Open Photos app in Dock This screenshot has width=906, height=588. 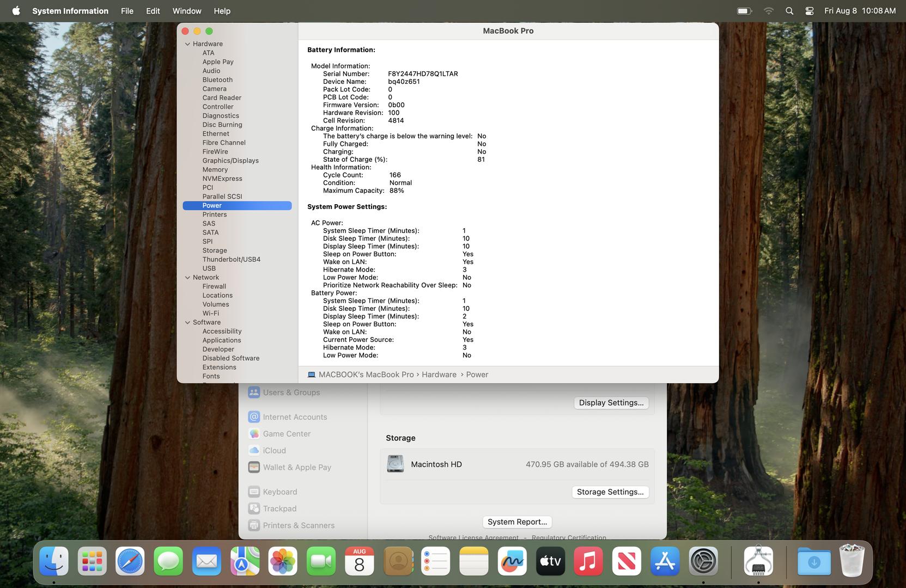(283, 561)
